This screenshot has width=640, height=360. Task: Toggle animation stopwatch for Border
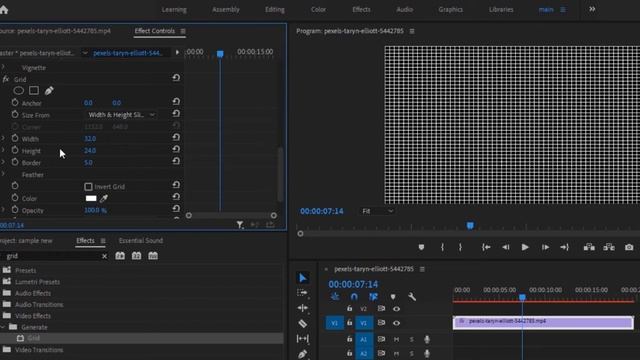click(x=15, y=162)
